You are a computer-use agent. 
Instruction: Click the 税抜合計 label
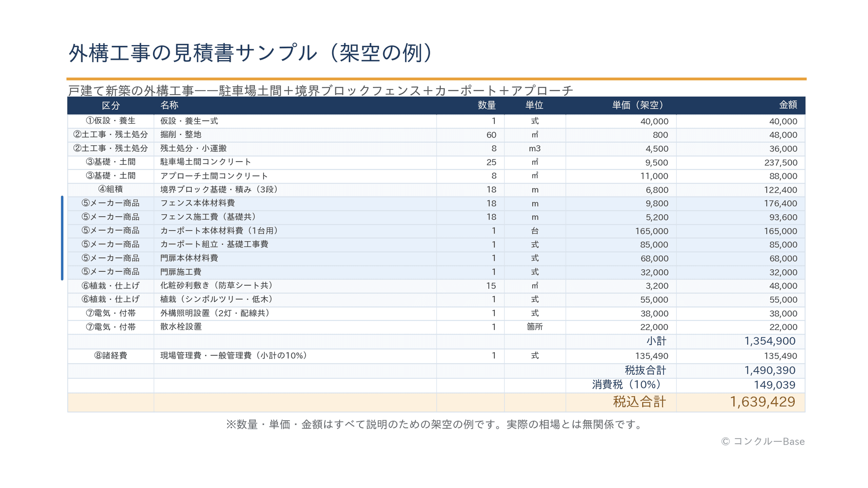click(x=645, y=370)
